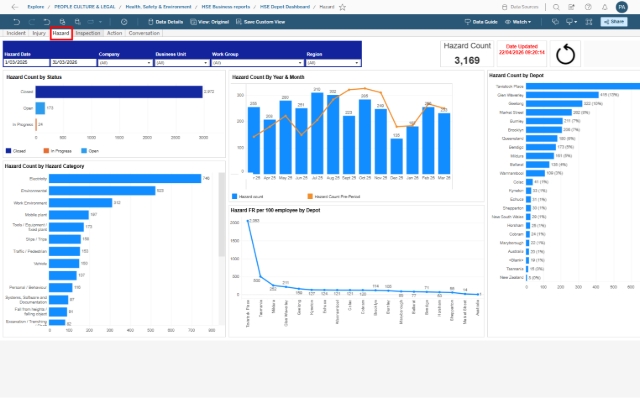Open the Business Unit filter dropdown
This screenshot has width=640, height=398.
[182, 62]
